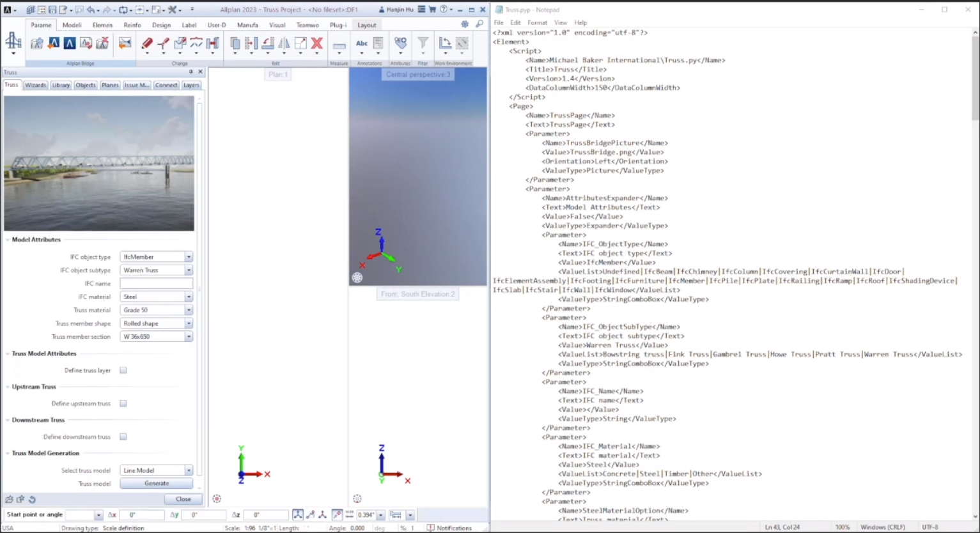The image size is (980, 533).
Task: Open the Help question mark icon
Action: (x=443, y=10)
